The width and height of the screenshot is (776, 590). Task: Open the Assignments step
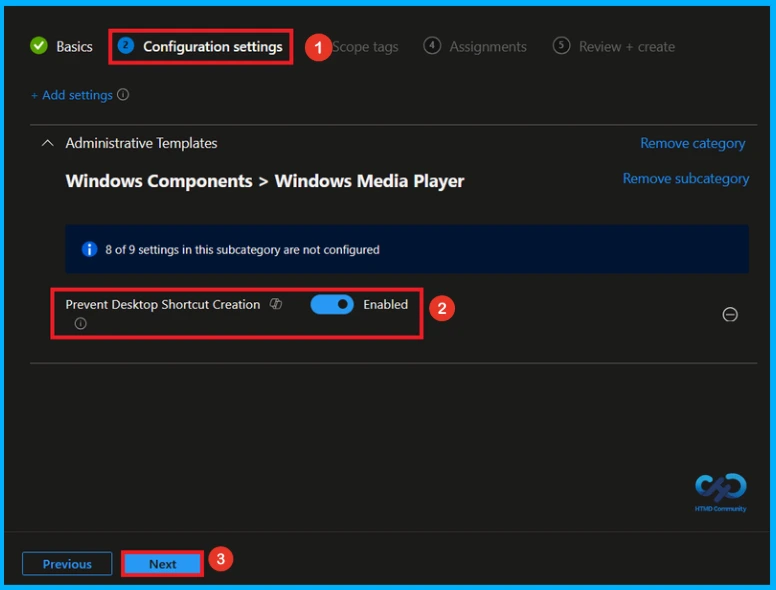475,47
